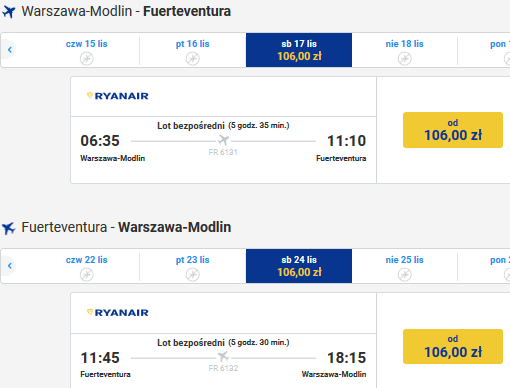Click no-flight icon under nie 18 lis
510x388 pixels.
click(x=405, y=59)
